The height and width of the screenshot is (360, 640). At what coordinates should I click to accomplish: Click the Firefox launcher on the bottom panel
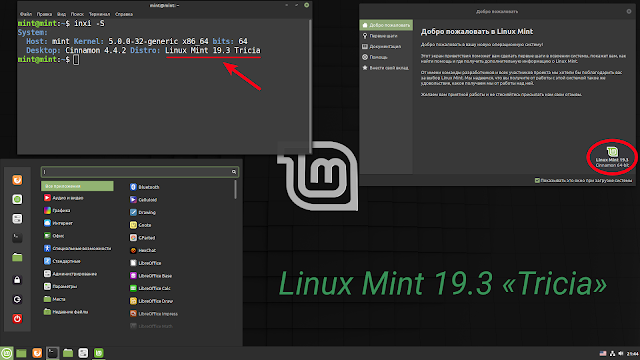pos(37,353)
